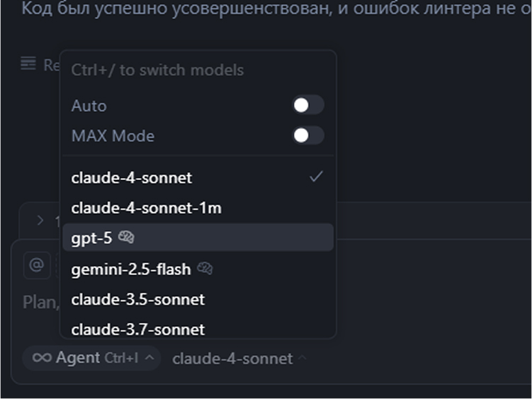Image resolution: width=532 pixels, height=399 pixels.
Task: Collapse the claude-4-sonnet model picker below input
Action: click(239, 359)
